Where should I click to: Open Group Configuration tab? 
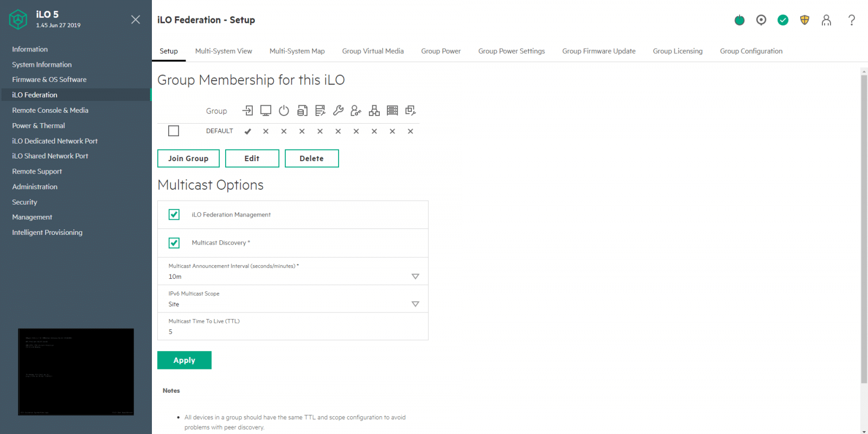(x=751, y=51)
